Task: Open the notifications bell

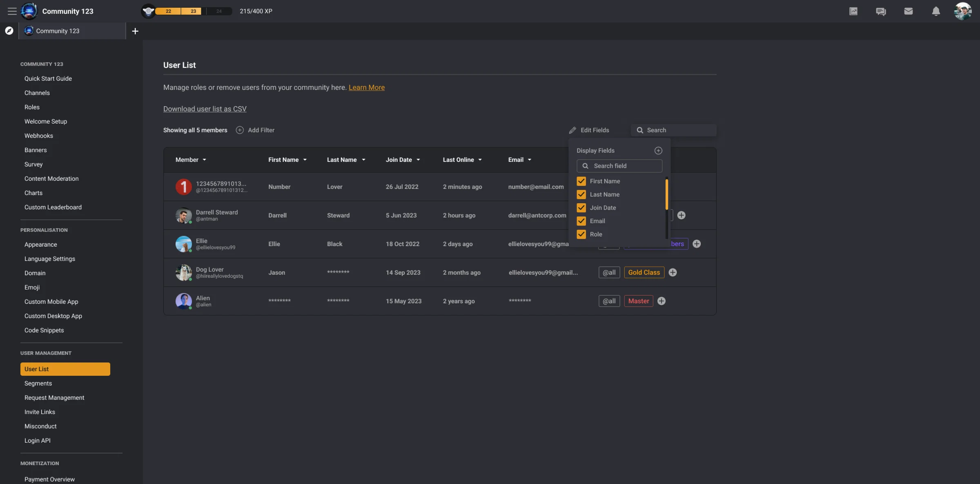Action: (x=936, y=11)
